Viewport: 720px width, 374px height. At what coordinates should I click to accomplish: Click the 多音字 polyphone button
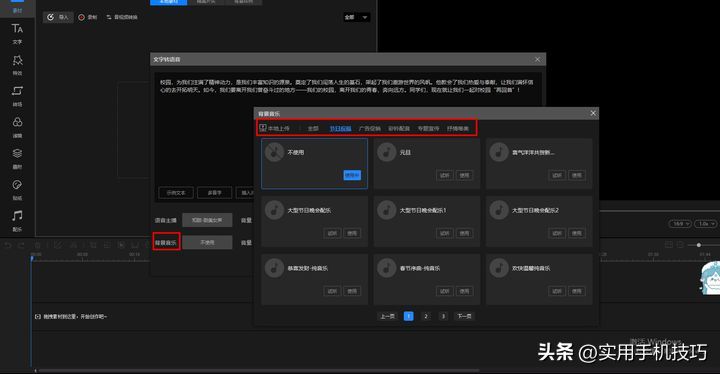pyautogui.click(x=214, y=193)
